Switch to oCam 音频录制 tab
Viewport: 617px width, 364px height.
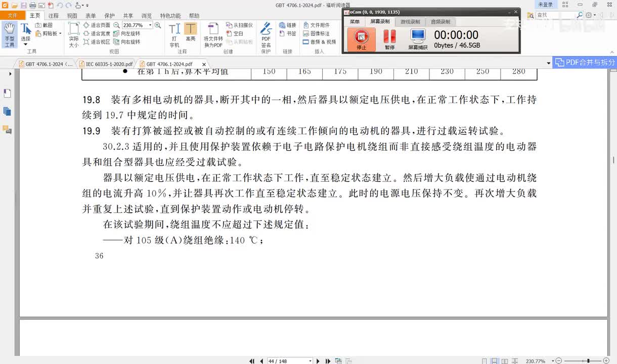click(440, 22)
